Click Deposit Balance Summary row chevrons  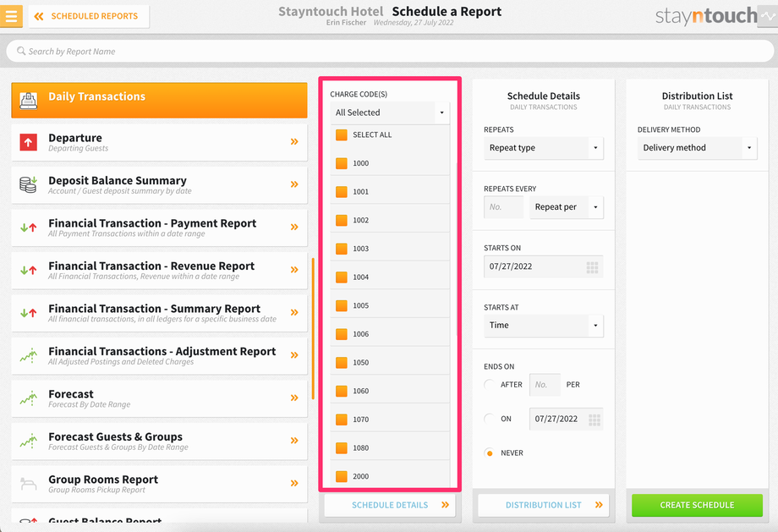coord(294,184)
